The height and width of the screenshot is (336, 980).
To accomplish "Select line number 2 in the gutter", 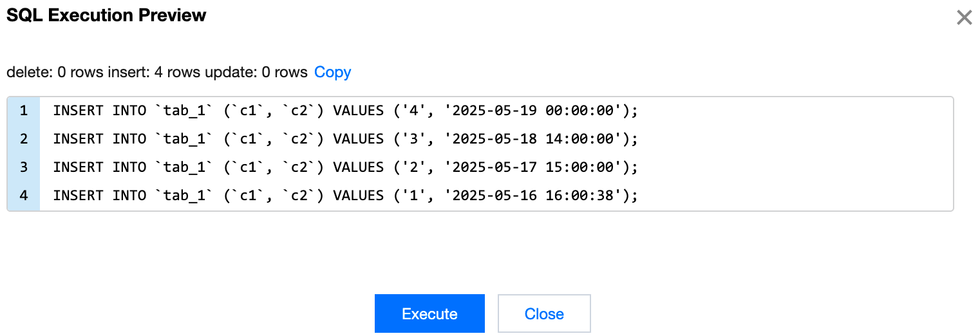I will point(24,139).
